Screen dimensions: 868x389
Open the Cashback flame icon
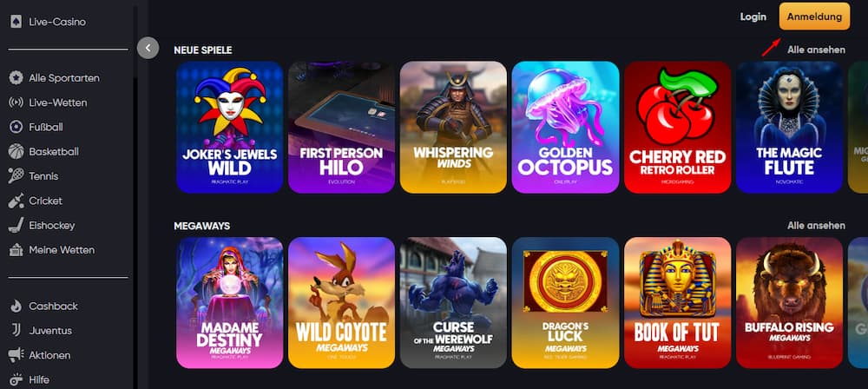(x=16, y=306)
